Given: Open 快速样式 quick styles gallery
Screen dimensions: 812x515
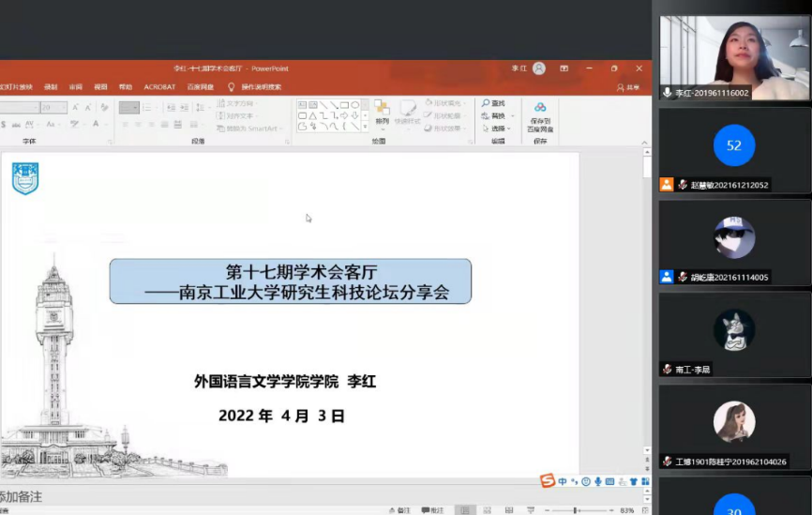Looking at the screenshot, I should [408, 114].
